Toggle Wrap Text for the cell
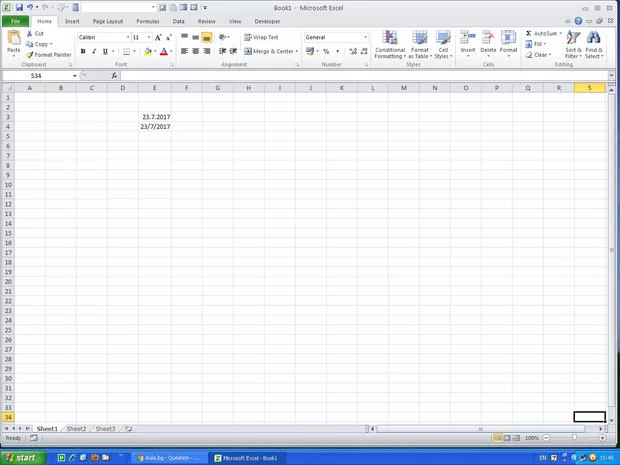 pyautogui.click(x=261, y=37)
